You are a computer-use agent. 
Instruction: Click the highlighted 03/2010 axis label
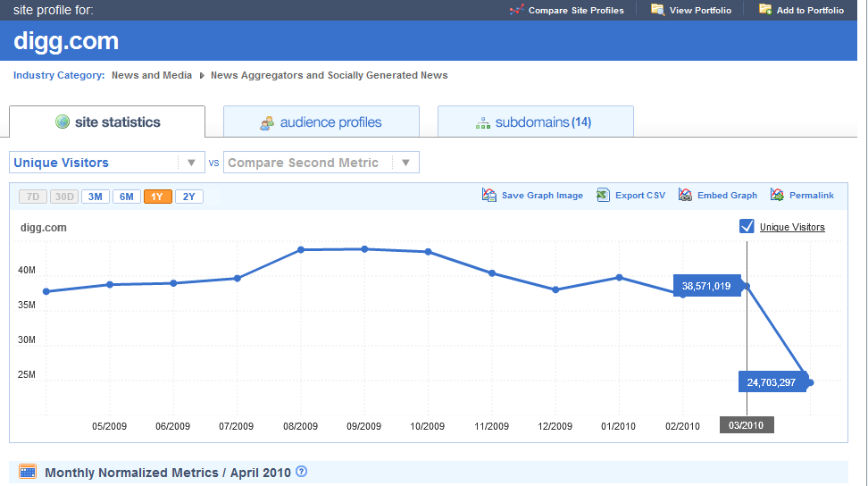tap(747, 425)
